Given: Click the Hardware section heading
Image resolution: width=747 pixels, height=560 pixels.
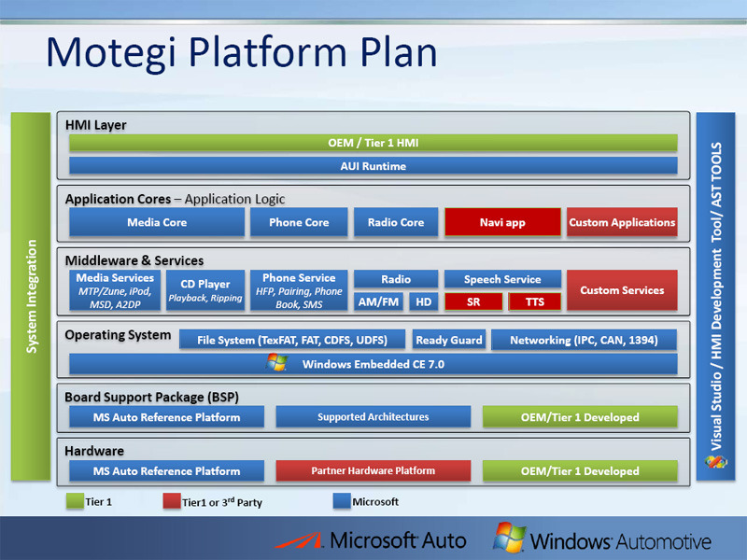Looking at the screenshot, I should 94,451.
